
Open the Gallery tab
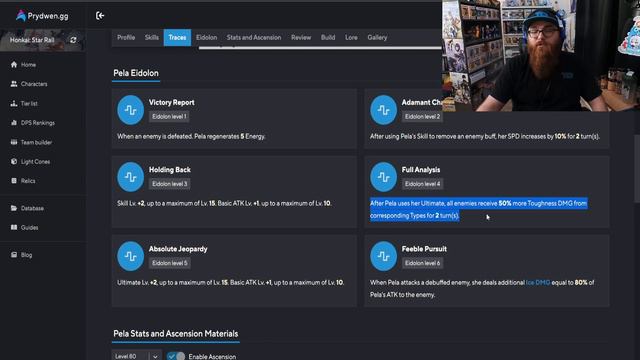(x=377, y=38)
